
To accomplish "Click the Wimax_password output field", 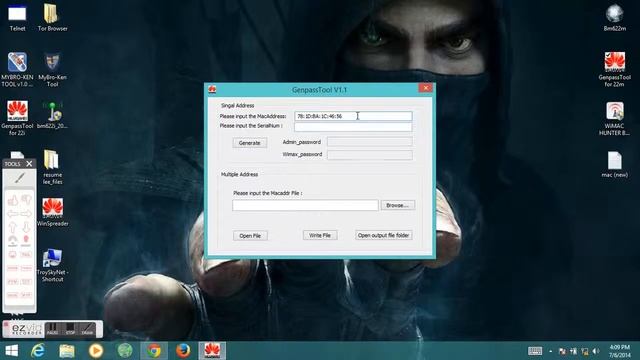I will [x=370, y=155].
